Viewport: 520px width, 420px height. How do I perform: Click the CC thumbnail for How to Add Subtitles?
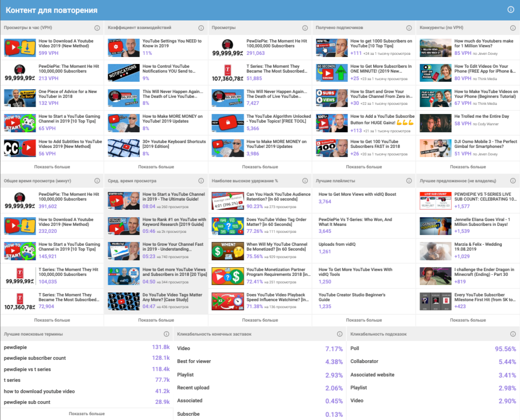click(20, 148)
